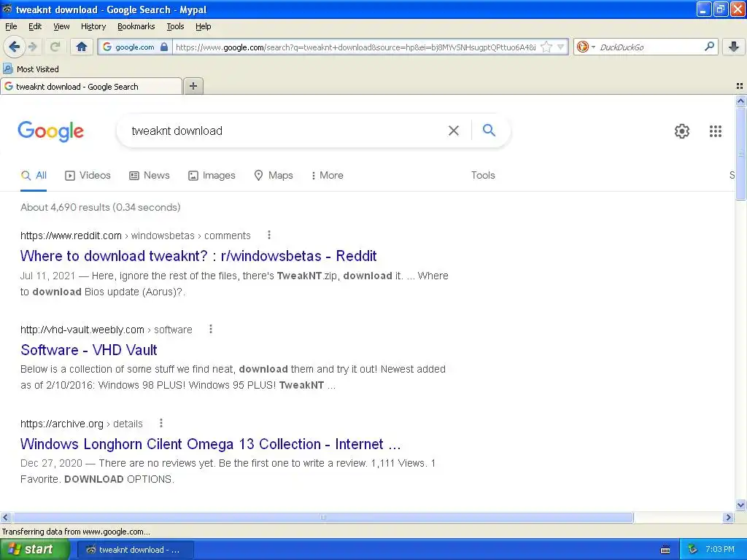
Task: Bookmark this page with the star icon
Action: pos(546,47)
